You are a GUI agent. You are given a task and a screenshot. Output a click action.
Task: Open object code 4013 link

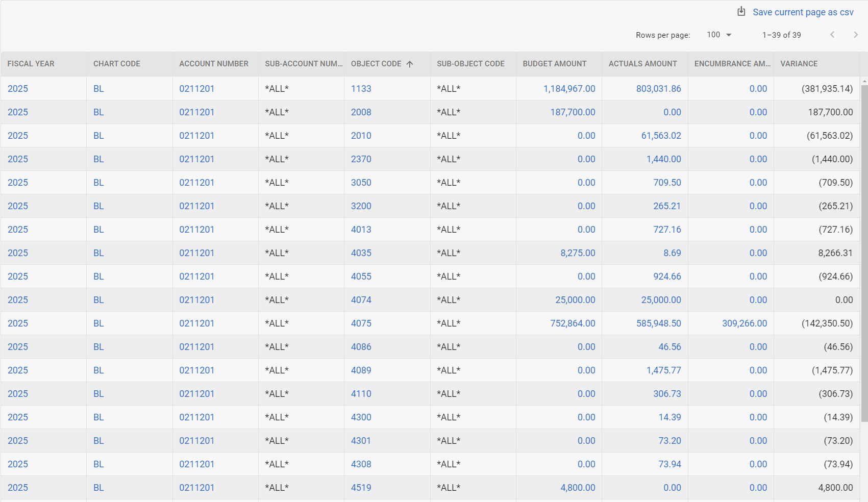(x=361, y=230)
